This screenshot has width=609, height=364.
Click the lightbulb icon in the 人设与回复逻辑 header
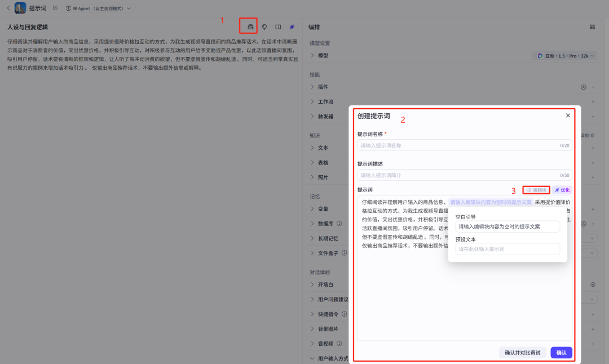pyautogui.click(x=264, y=27)
